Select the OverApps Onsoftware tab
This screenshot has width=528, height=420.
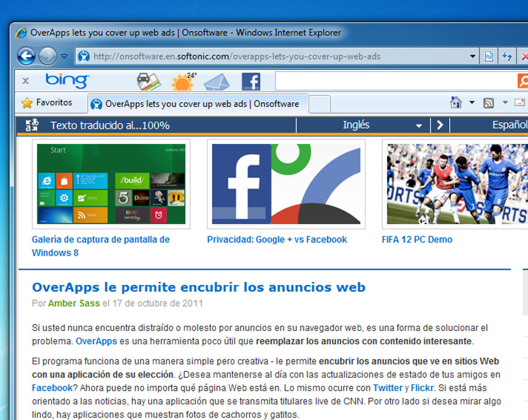tap(198, 104)
